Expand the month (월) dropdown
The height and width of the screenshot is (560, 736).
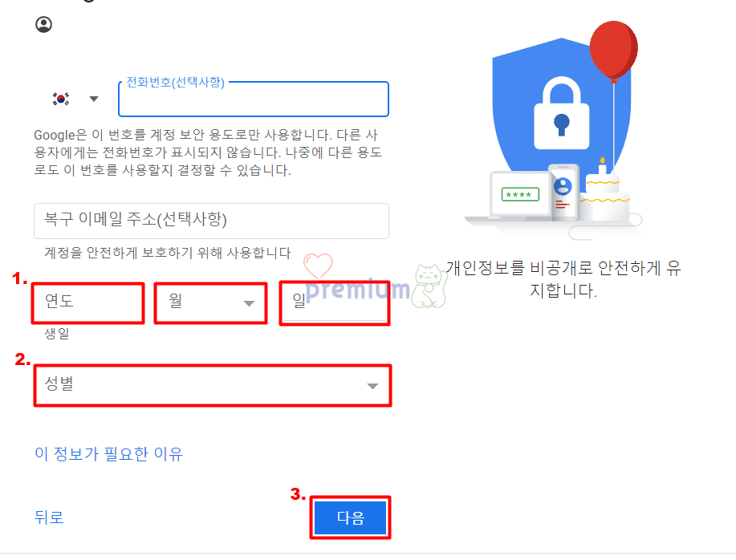point(211,303)
